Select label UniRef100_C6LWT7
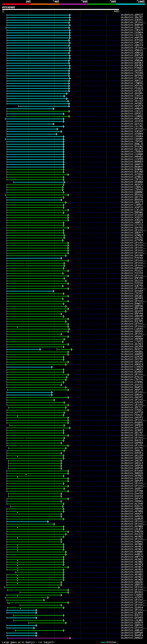Screen dimensions: 147x644 coord(132,529)
